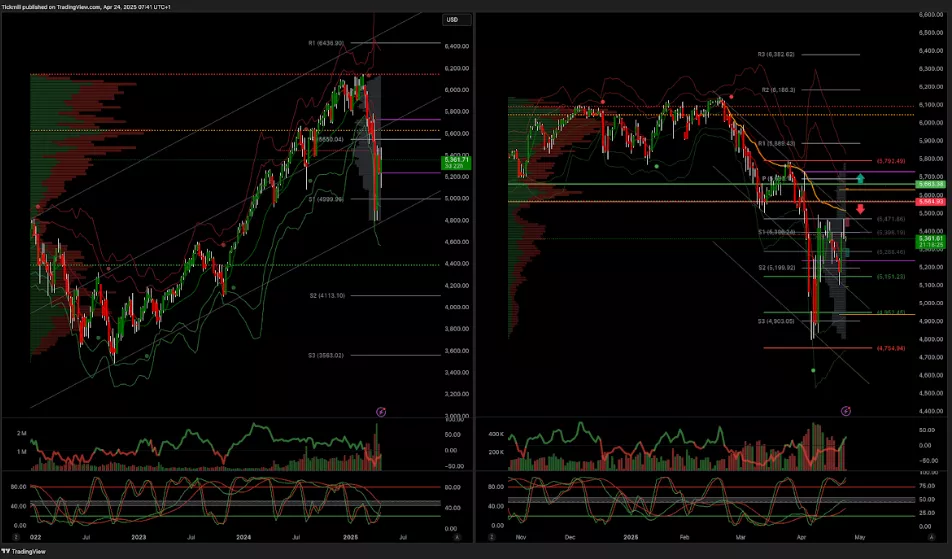Open the USD currency selector
This screenshot has width=952, height=559.
[x=452, y=19]
